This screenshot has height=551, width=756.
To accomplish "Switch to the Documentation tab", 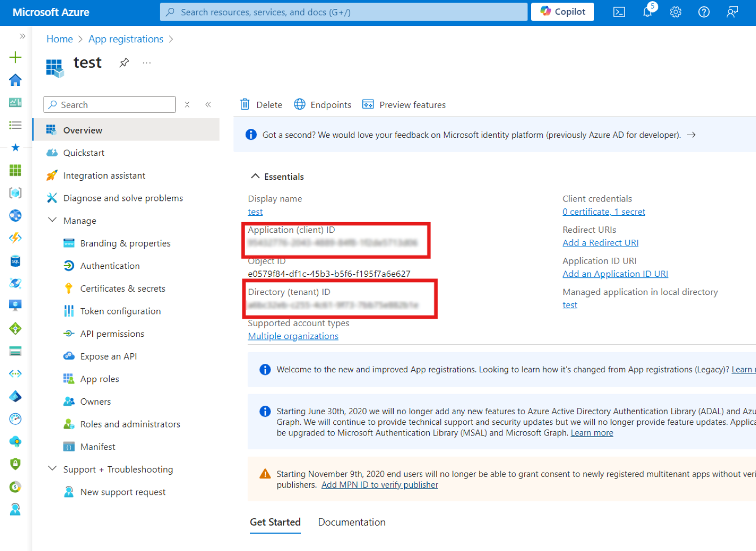I will tap(352, 522).
